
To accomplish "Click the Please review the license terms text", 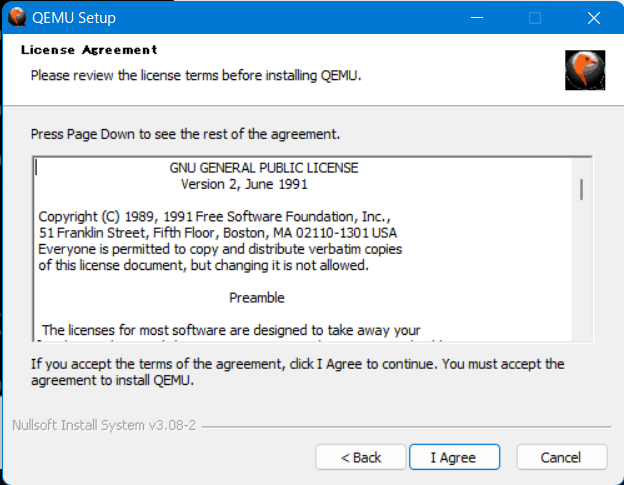I will click(195, 75).
